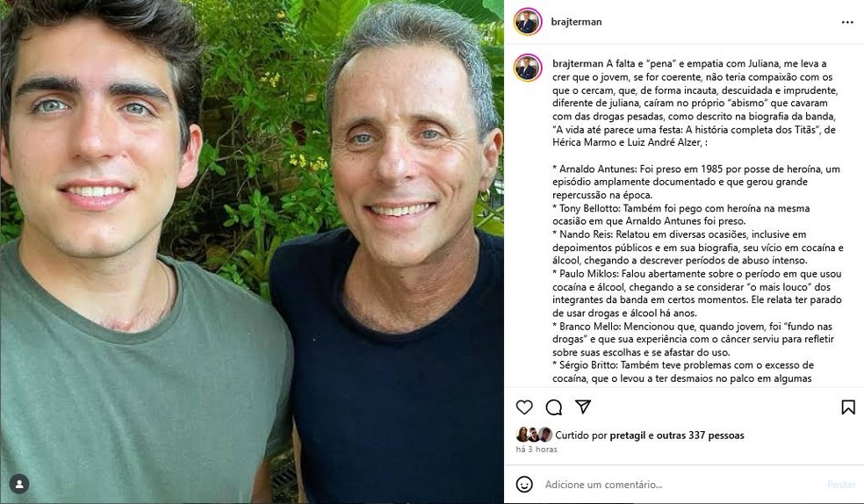Like the post with the heart icon
Viewport: 864px width, 504px height.
pos(524,407)
